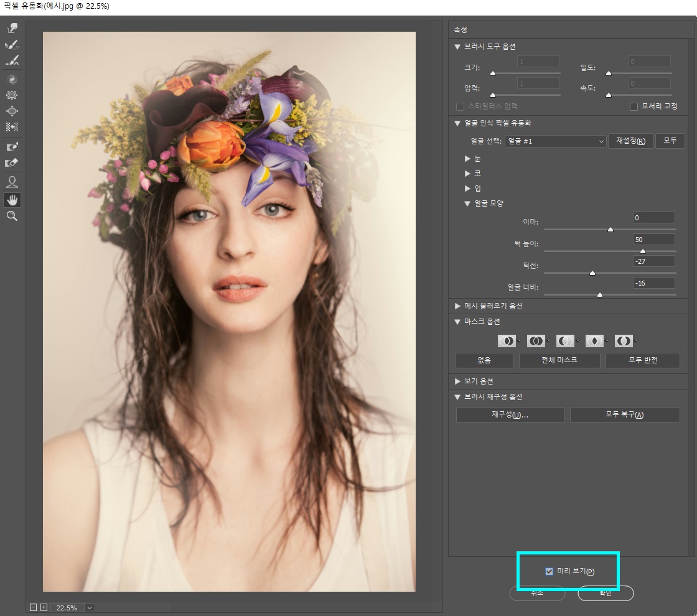Click the 전체 마스크 button
Viewport: 697px width, 616px height.
pyautogui.click(x=559, y=360)
